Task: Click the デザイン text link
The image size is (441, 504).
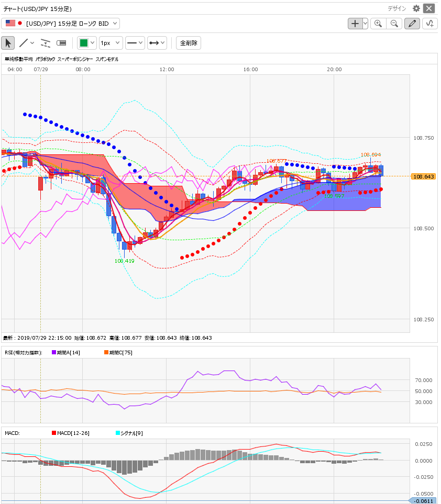Action: 396,8
